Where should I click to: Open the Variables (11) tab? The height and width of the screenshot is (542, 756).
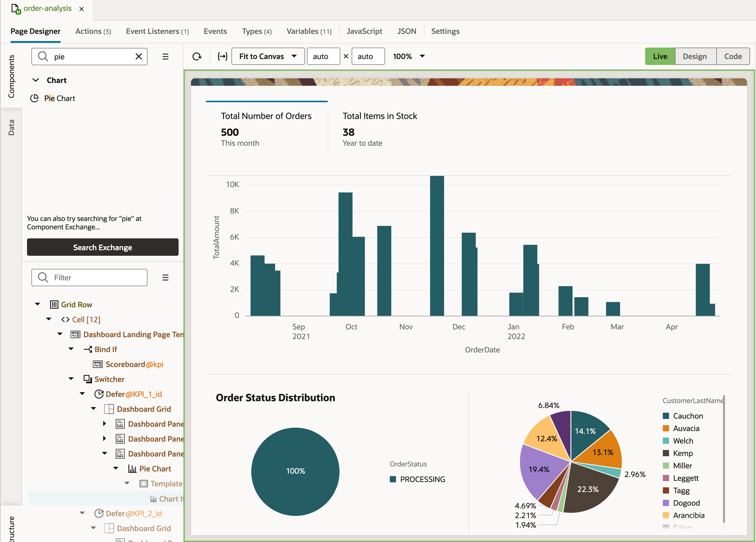click(309, 31)
